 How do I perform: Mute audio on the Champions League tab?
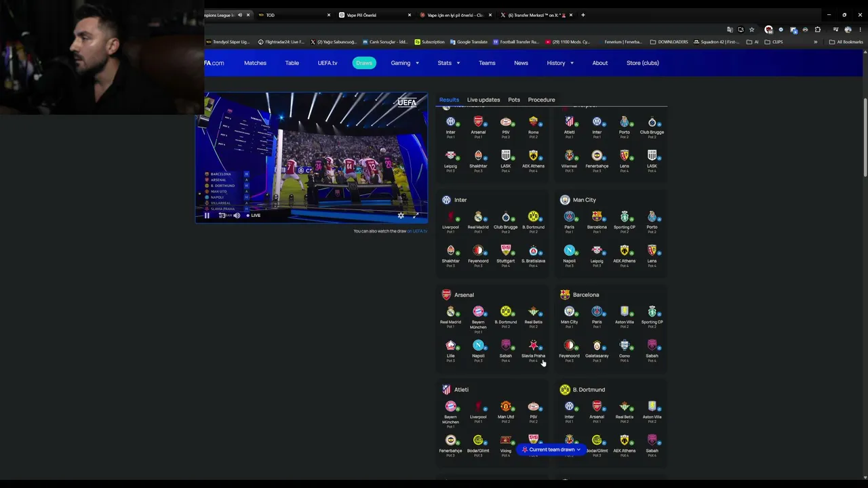pos(239,15)
